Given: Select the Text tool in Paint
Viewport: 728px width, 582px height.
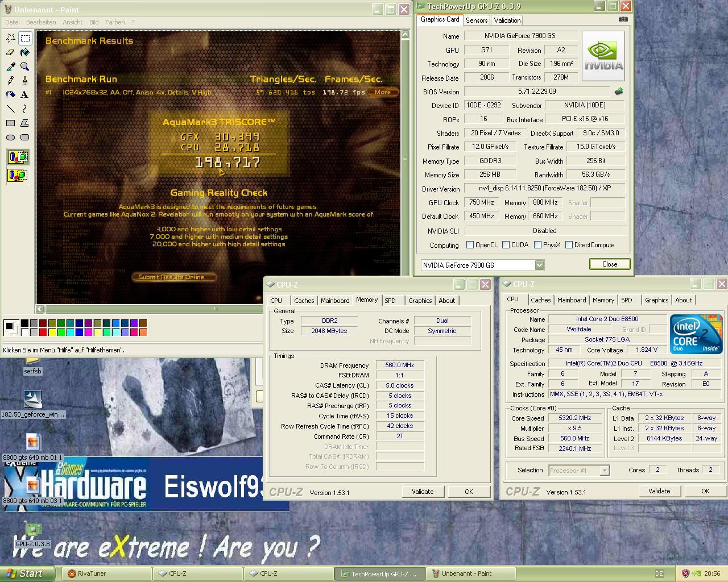Looking at the screenshot, I should click(x=25, y=95).
